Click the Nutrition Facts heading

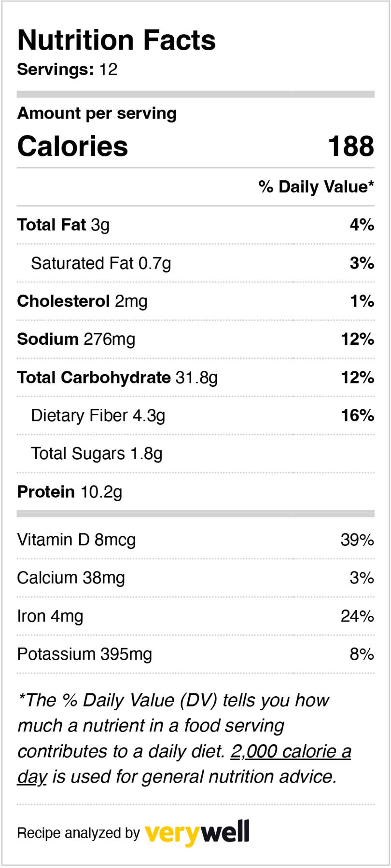pyautogui.click(x=116, y=40)
